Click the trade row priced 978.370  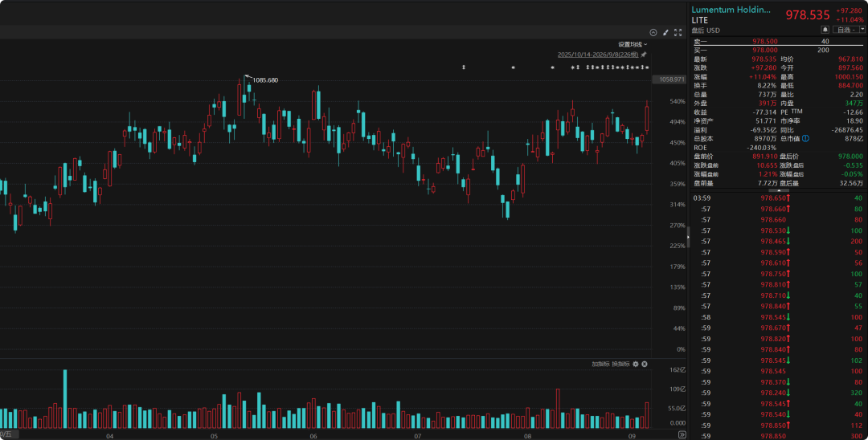[x=778, y=382]
